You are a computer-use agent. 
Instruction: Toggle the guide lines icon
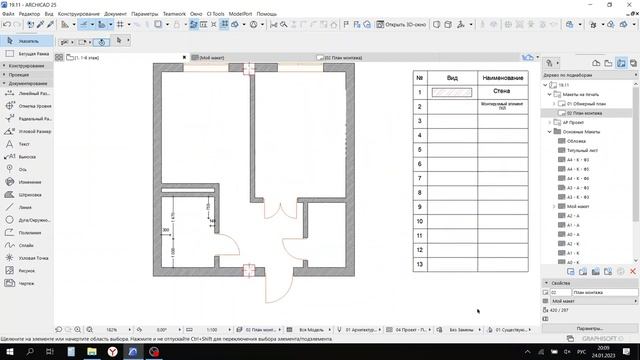[84, 24]
